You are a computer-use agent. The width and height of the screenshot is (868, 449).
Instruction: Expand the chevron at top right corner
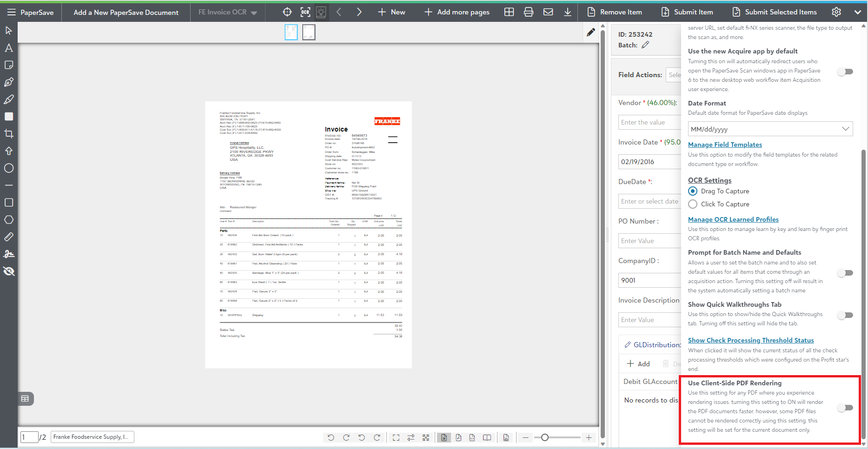[x=858, y=12]
